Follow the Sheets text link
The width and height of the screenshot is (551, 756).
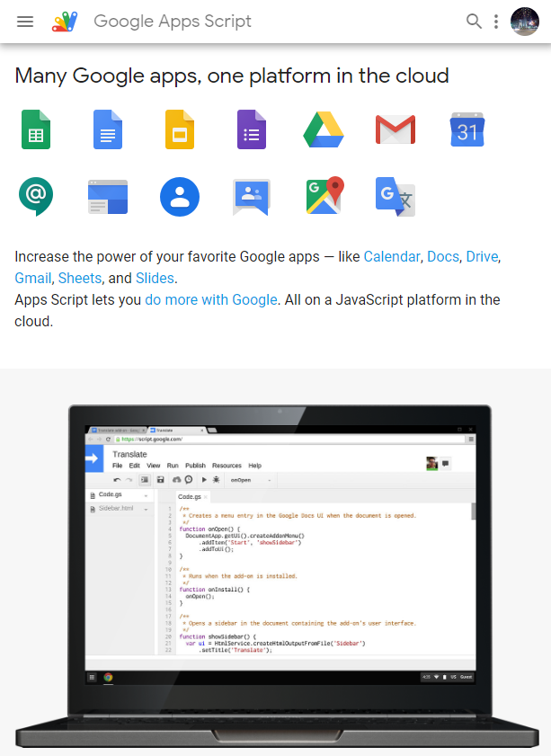(79, 278)
